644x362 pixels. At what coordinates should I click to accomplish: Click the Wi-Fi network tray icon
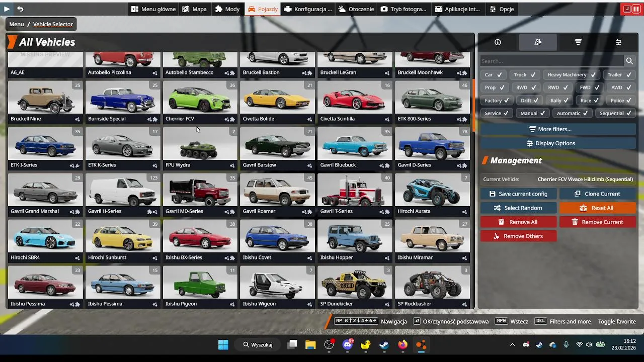(579, 345)
